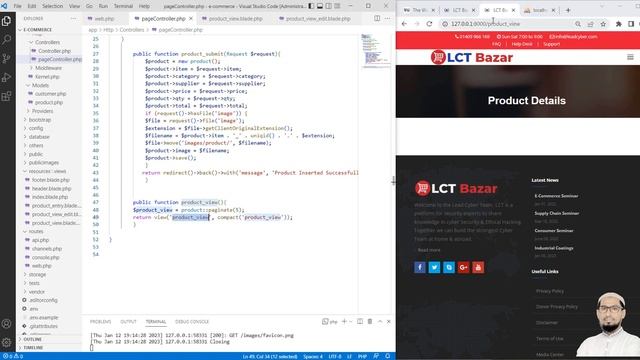This screenshot has width=640, height=360.
Task: Switch to PROBLEMS panel tab
Action: pyautogui.click(x=100, y=322)
